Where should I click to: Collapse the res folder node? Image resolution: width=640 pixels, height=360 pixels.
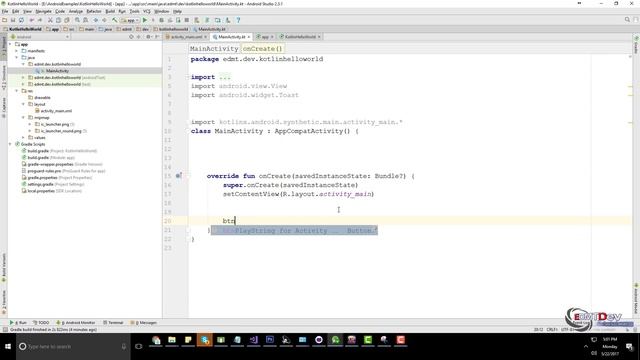click(x=17, y=91)
